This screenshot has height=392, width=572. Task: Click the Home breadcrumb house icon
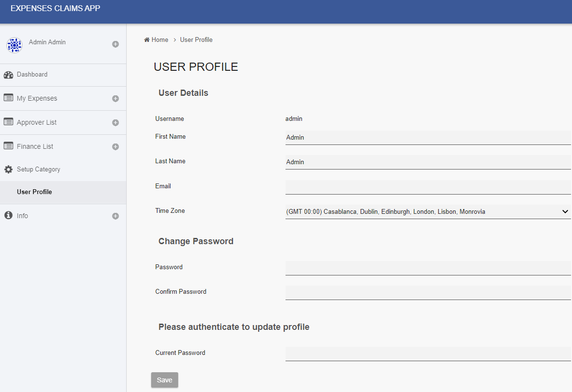pos(147,40)
